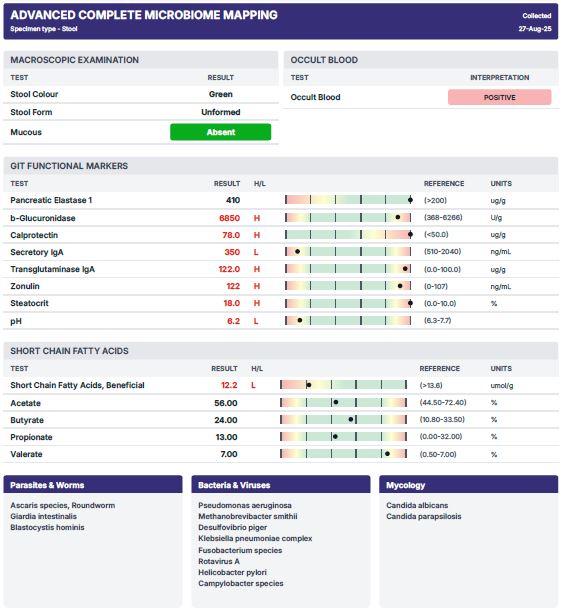The width and height of the screenshot is (566, 616).
Task: Click the Secretory IgA result 350
Action: click(232, 252)
